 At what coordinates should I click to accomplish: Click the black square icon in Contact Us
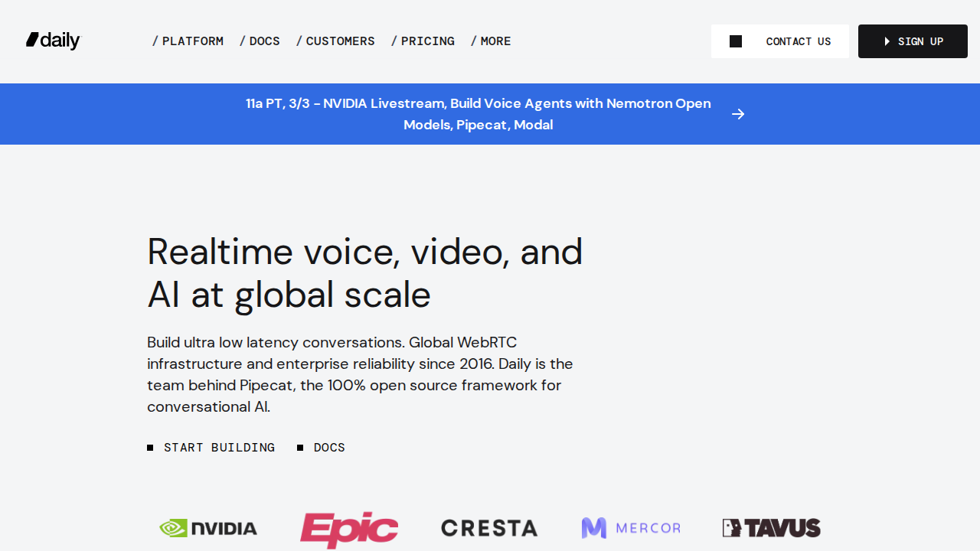tap(736, 41)
